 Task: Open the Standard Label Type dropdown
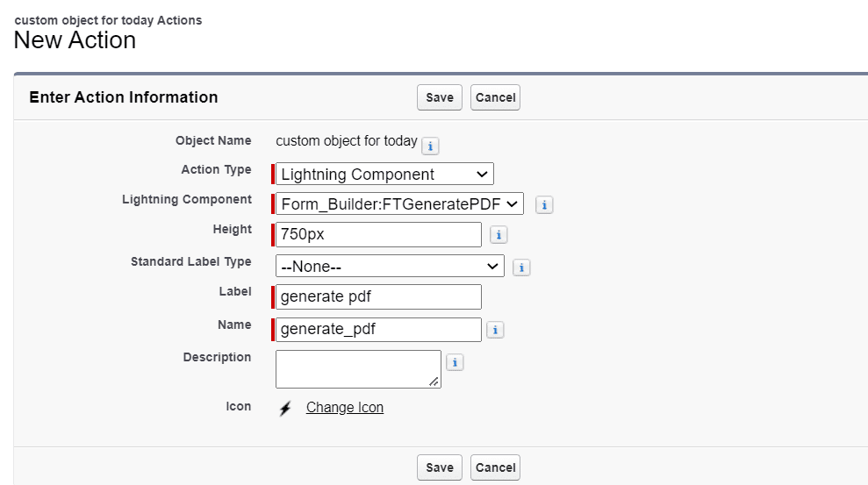390,266
